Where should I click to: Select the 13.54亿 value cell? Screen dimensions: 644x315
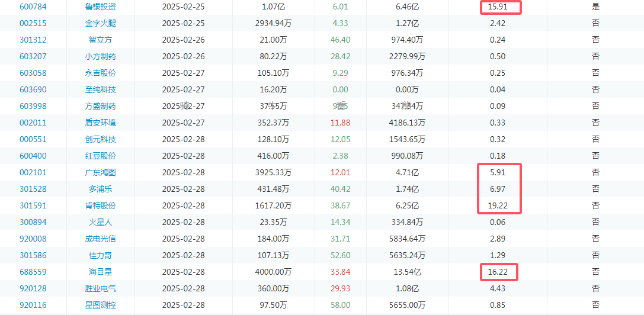(x=408, y=272)
